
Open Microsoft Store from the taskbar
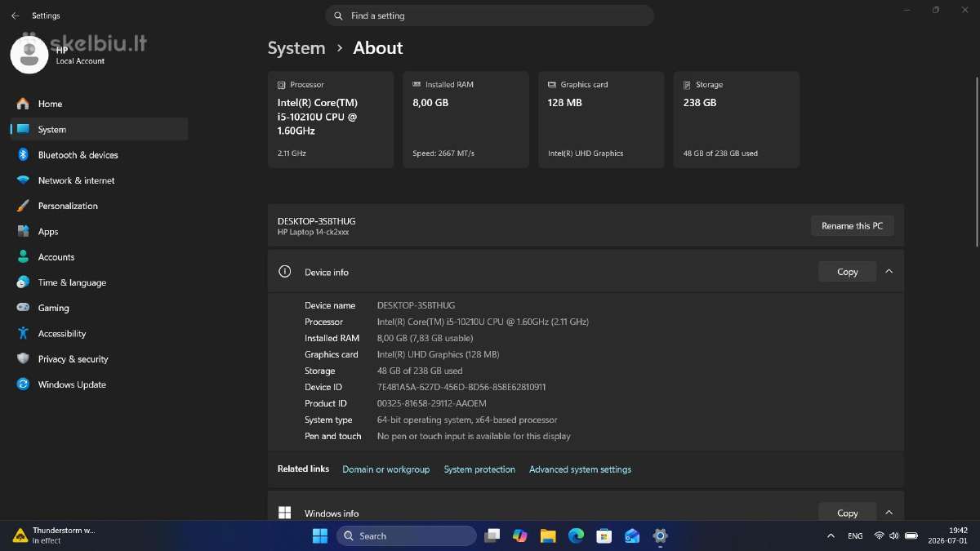click(604, 536)
